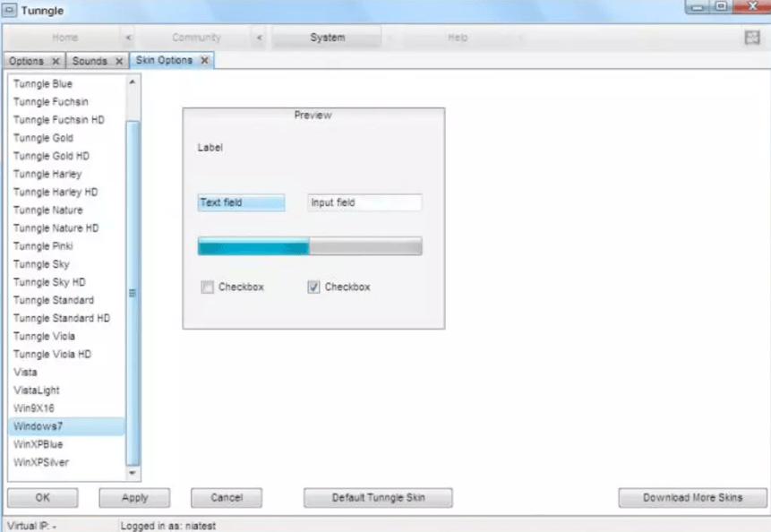Select the Tunngle Viola skin
Screen dimensions: 771x532
click(67, 337)
